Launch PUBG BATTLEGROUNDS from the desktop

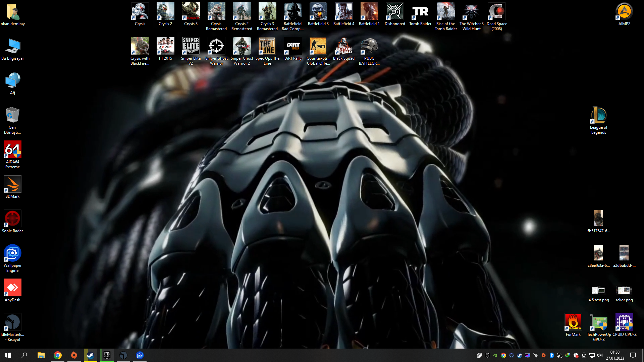tap(369, 46)
